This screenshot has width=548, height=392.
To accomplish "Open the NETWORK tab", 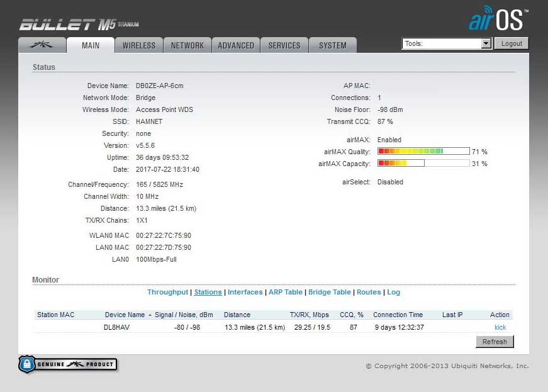I will tap(187, 45).
